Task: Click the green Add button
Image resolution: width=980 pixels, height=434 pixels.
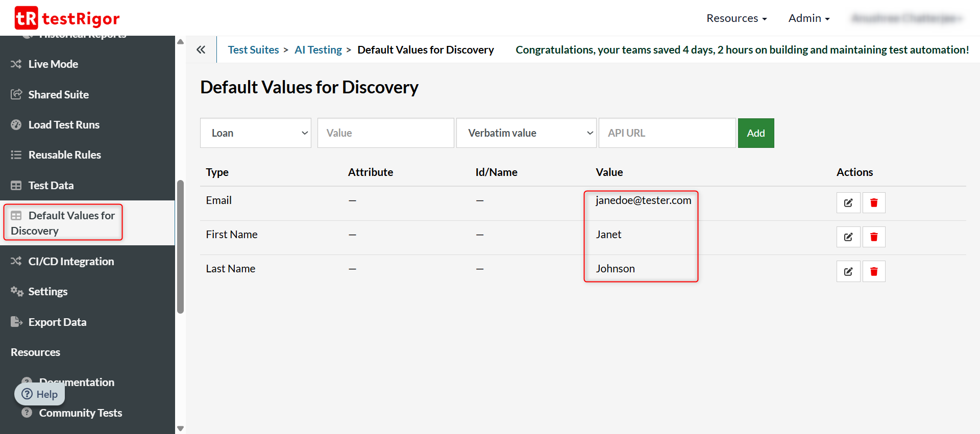Action: point(755,133)
